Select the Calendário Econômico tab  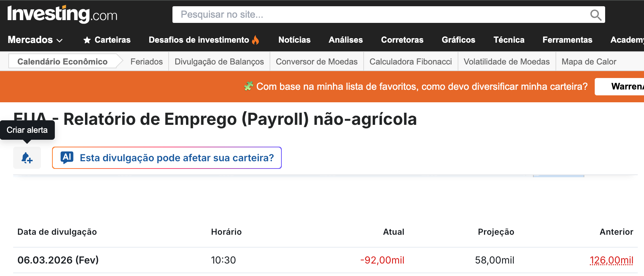pos(62,61)
